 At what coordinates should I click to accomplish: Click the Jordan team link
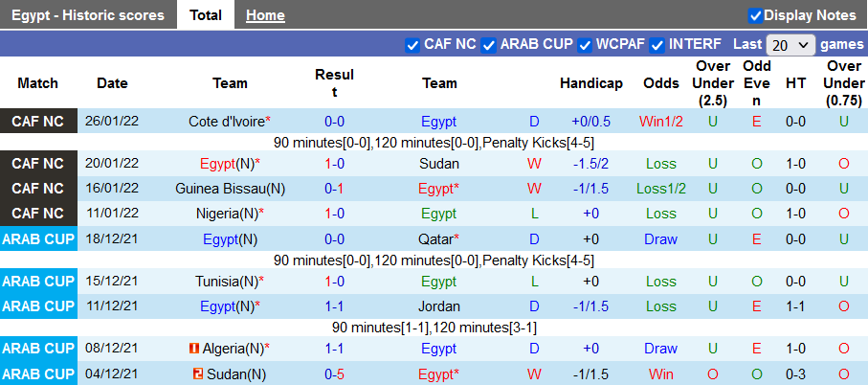click(438, 306)
